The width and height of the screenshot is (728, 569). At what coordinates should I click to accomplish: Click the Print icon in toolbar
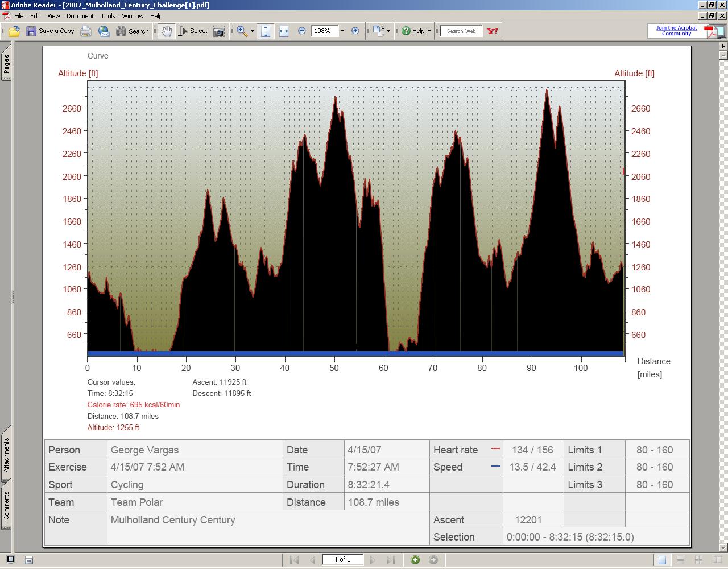click(86, 31)
